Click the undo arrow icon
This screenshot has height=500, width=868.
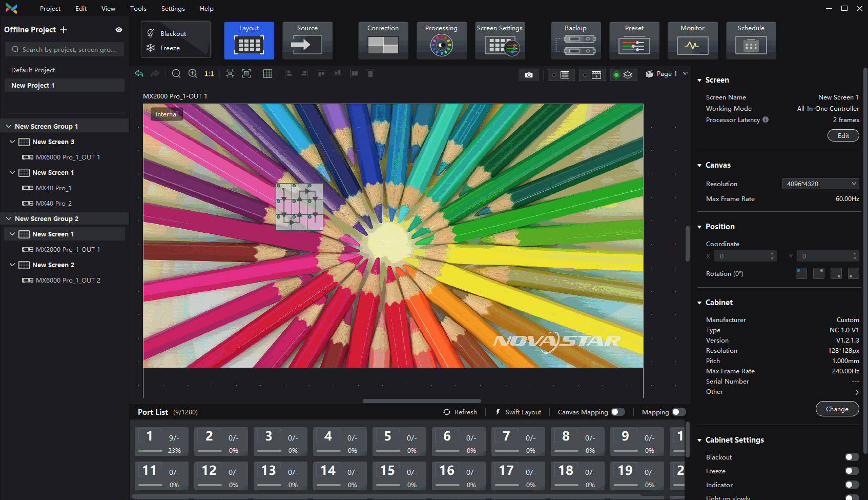[x=139, y=74]
